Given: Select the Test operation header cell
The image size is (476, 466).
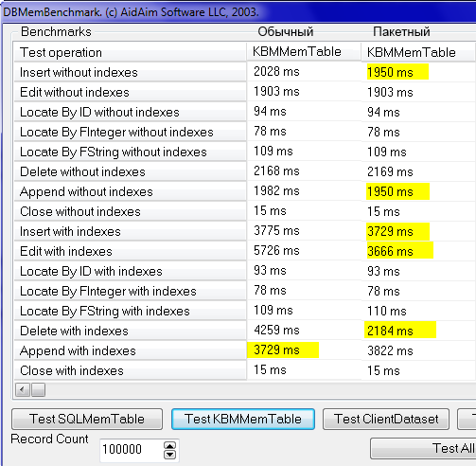Looking at the screenshot, I should pos(130,52).
